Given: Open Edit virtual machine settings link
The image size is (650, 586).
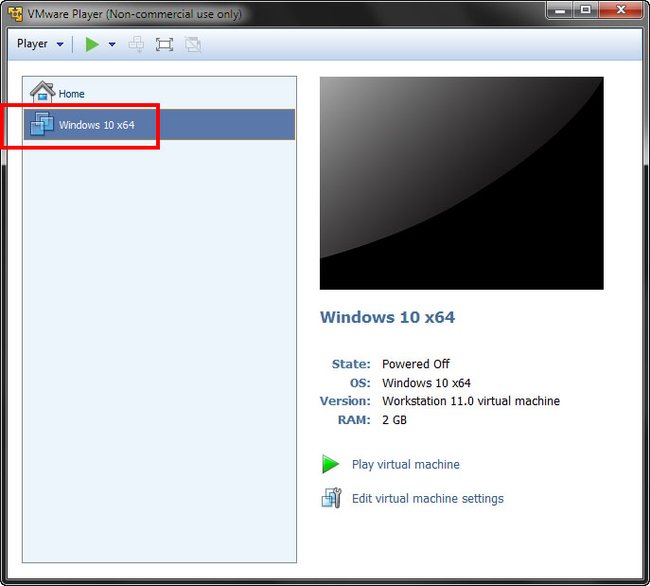Looking at the screenshot, I should [427, 498].
